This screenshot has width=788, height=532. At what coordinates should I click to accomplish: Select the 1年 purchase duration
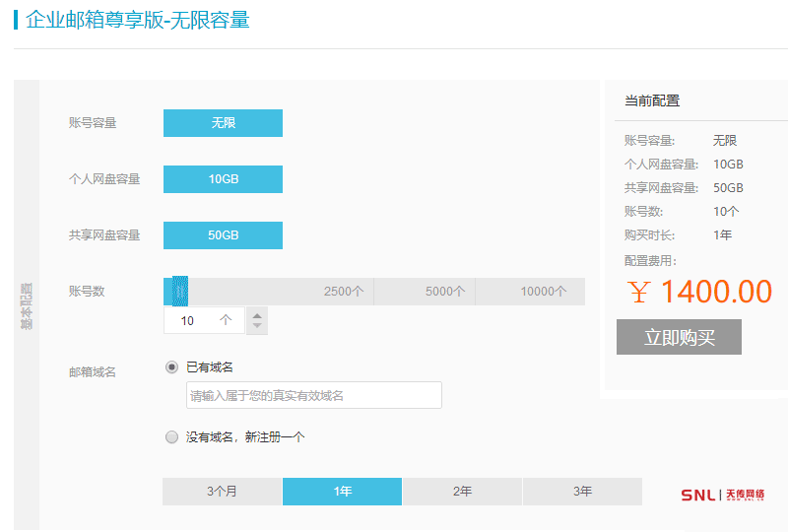(342, 492)
